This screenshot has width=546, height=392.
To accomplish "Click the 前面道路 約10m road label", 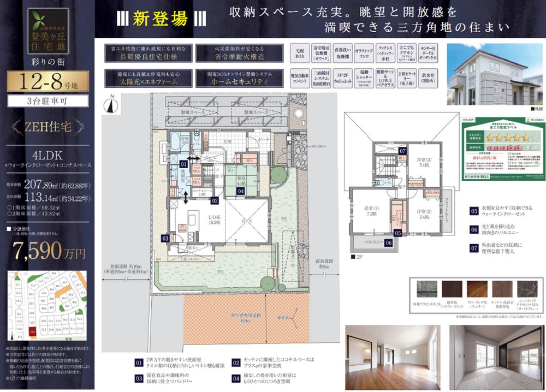I will point(126,268).
